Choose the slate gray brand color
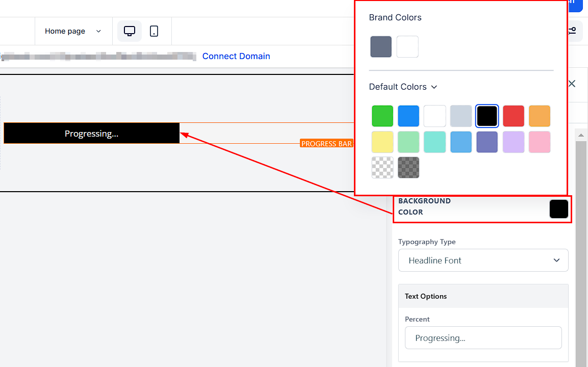Image resolution: width=588 pixels, height=367 pixels. click(x=381, y=47)
